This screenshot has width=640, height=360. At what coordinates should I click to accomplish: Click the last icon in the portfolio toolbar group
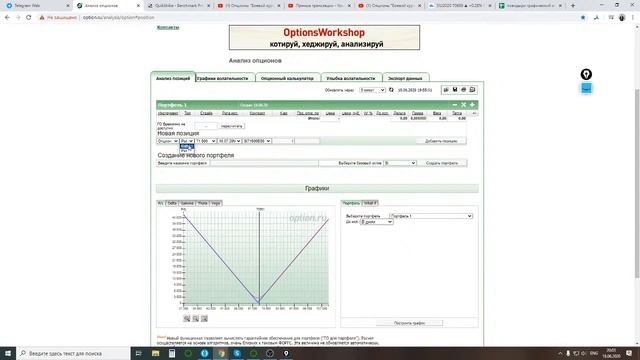(x=472, y=90)
